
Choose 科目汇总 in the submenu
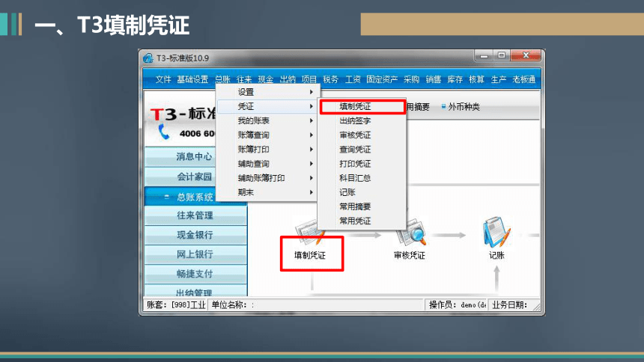[x=362, y=178]
